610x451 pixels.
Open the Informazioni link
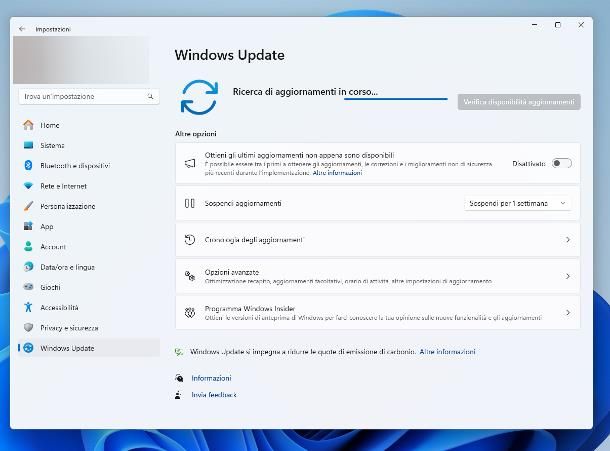tap(211, 378)
